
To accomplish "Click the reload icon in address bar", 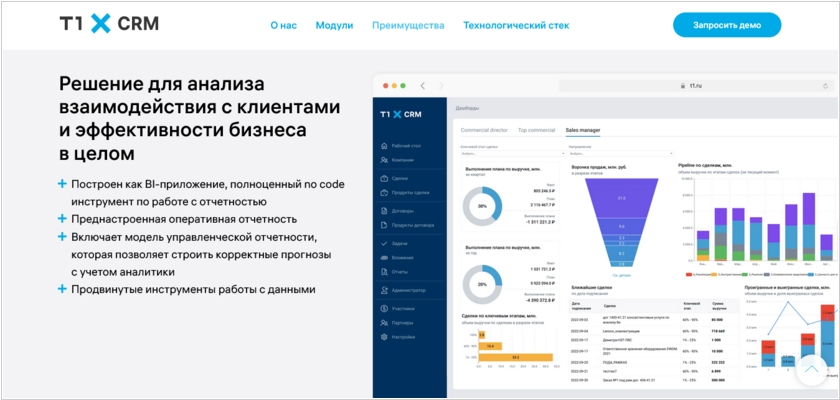I will [x=826, y=86].
